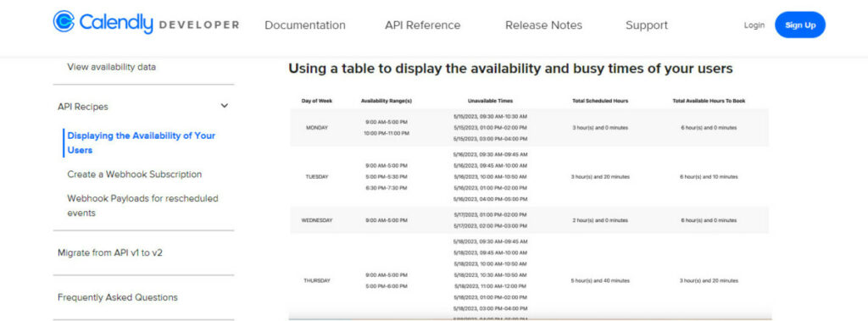Click the Sign Up button
Image resolution: width=868 pixels, height=321 pixels.
(x=800, y=25)
